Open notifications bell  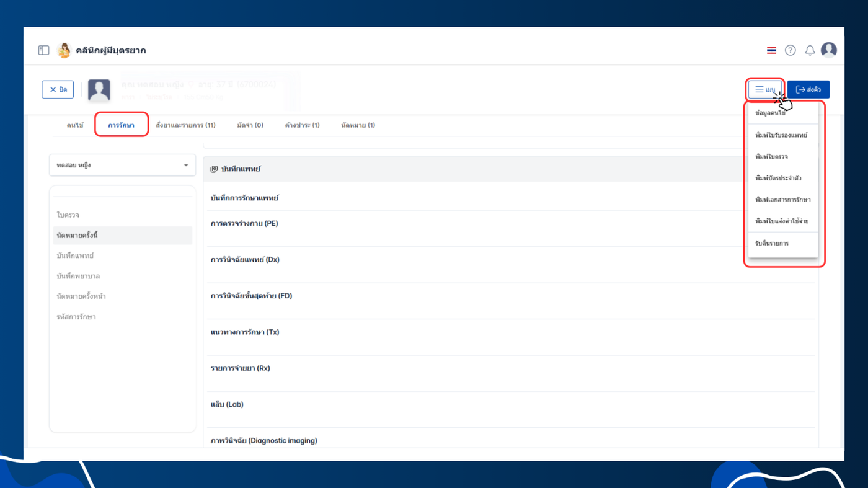click(x=810, y=50)
